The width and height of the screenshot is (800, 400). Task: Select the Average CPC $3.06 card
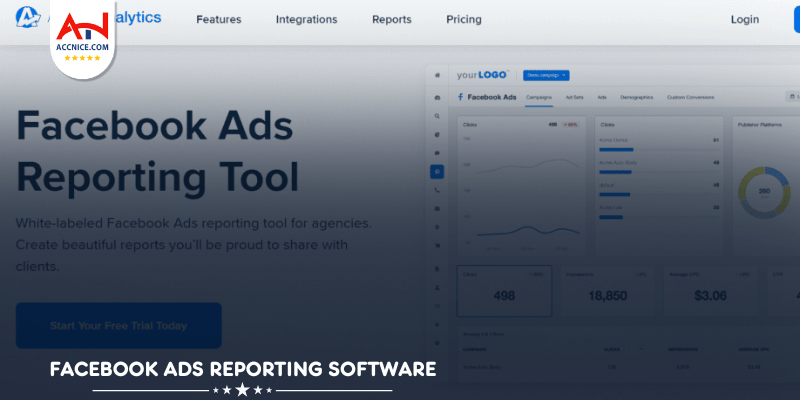pyautogui.click(x=710, y=291)
